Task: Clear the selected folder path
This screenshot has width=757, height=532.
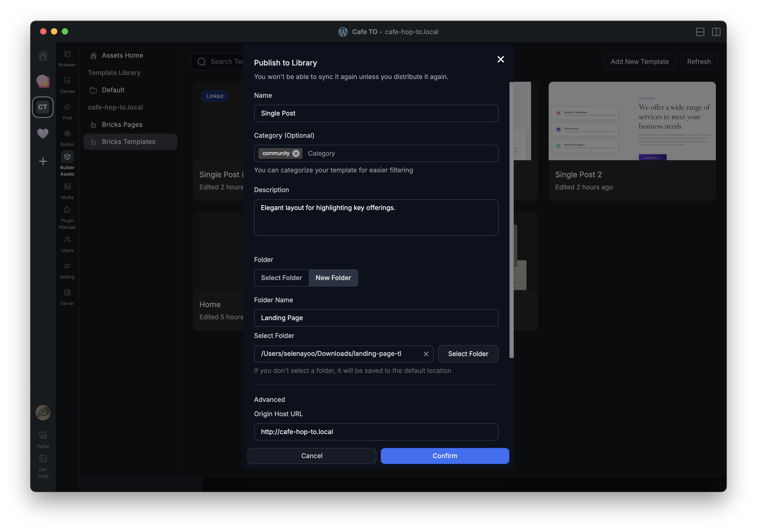Action: coord(426,354)
